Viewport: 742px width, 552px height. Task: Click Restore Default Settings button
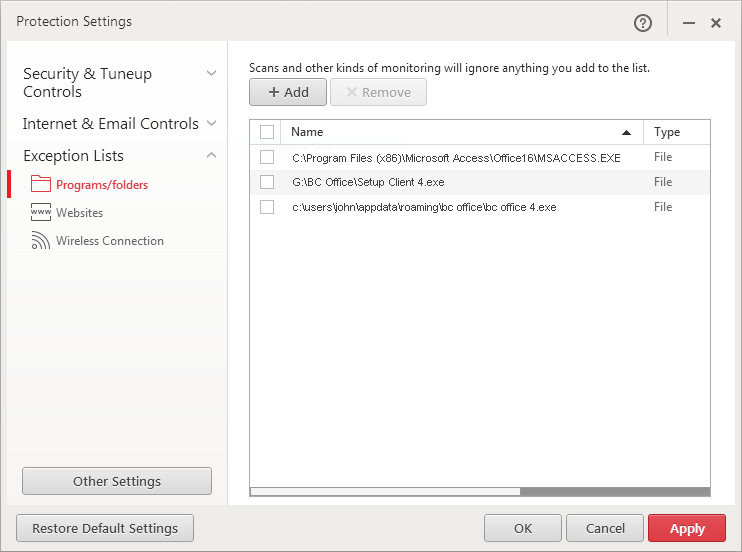click(105, 528)
